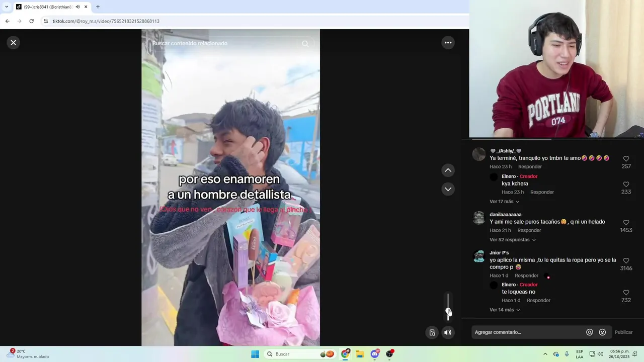This screenshot has width=644, height=362.
Task: Expand 'Ver 17 más' replies
Action: [x=504, y=202]
